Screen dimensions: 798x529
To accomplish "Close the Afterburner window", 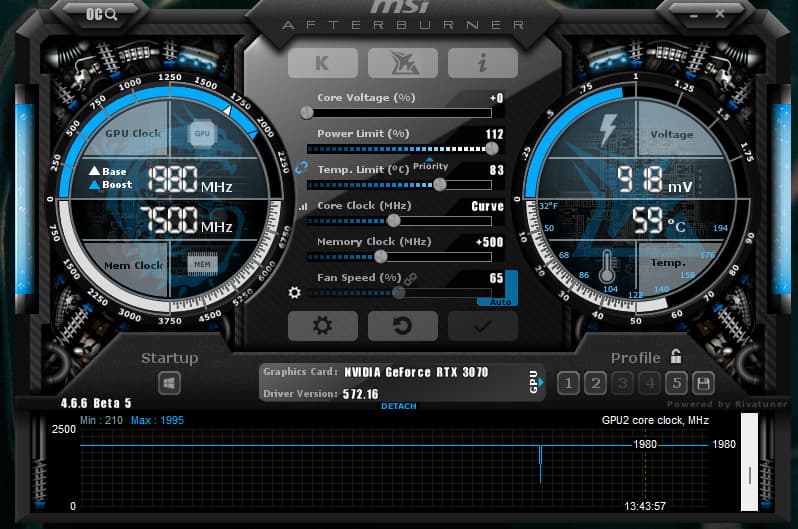I will coord(720,14).
